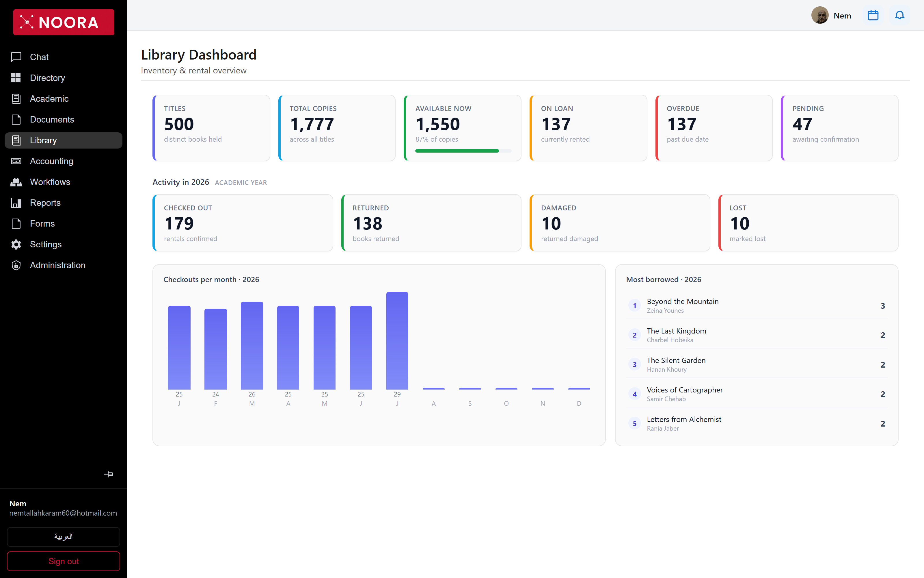Click the December bar in checkouts chart
Viewport: 924px width, 578px height.
tap(579, 389)
